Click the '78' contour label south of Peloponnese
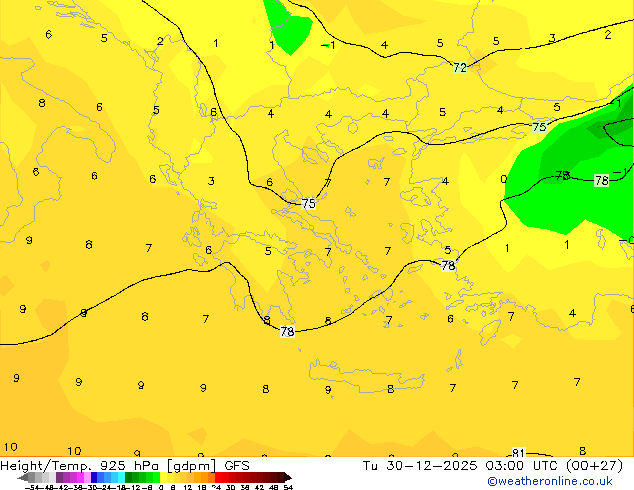The height and width of the screenshot is (490, 634). (x=287, y=332)
